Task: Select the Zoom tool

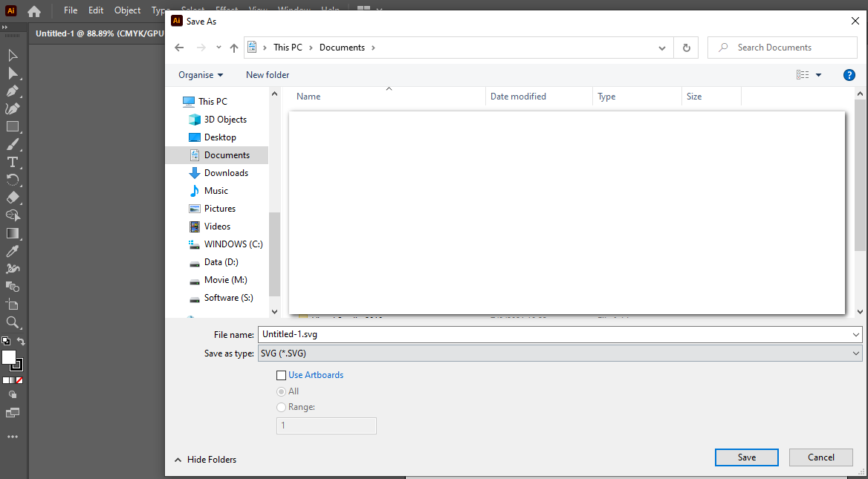Action: [x=12, y=322]
